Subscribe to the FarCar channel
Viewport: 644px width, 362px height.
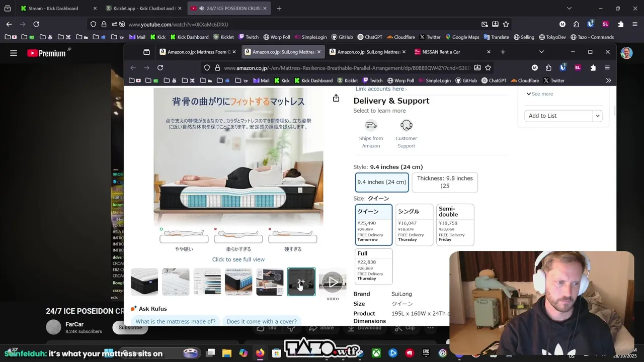(x=130, y=328)
